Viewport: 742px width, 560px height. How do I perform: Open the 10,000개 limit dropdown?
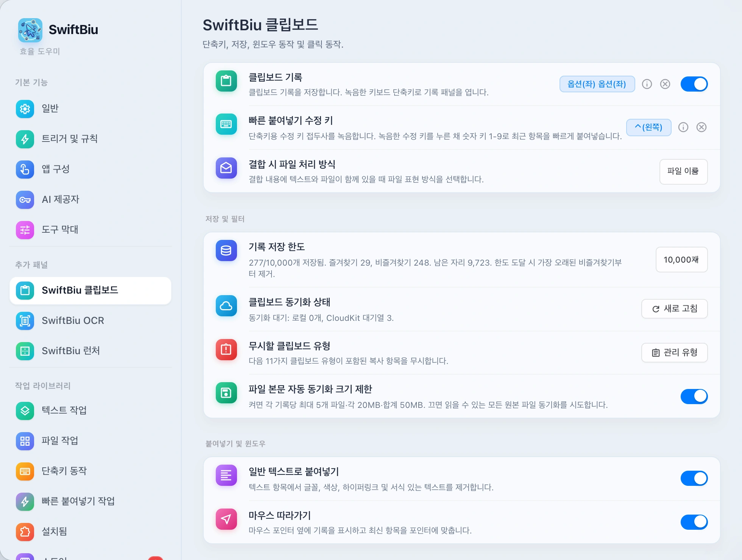tap(681, 260)
